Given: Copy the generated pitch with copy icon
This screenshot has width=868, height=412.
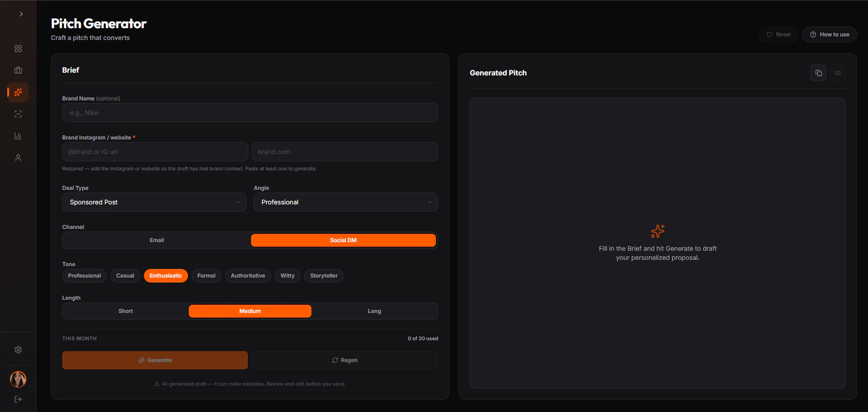Looking at the screenshot, I should (819, 73).
